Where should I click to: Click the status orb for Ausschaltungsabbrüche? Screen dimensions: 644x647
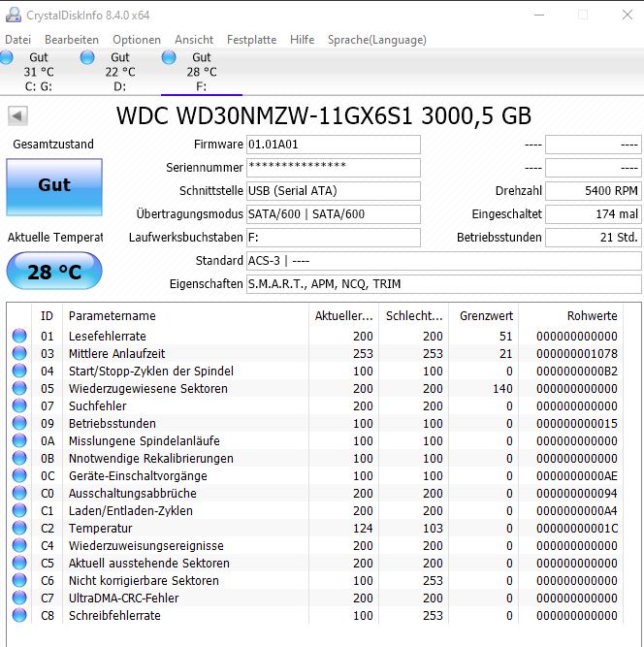point(19,493)
